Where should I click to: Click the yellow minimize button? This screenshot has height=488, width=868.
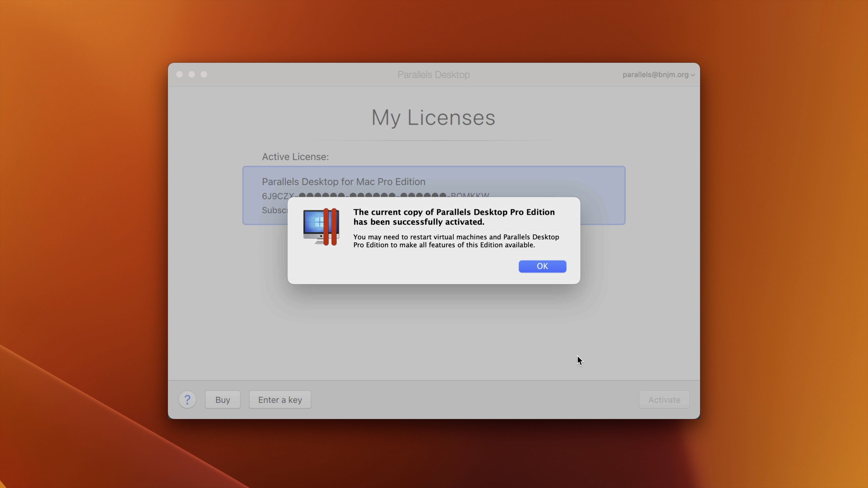pyautogui.click(x=192, y=74)
